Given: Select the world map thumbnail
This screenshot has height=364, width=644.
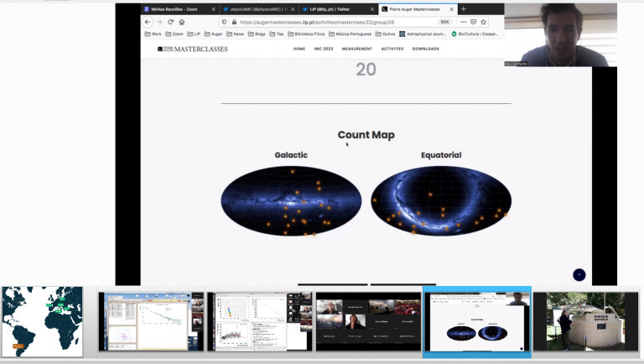Looking at the screenshot, I should point(43,321).
